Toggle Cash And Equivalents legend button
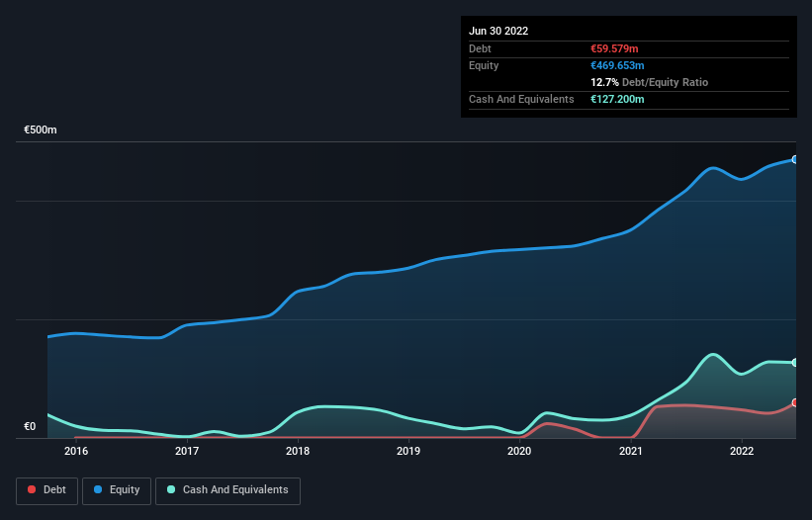812x520 pixels. click(227, 490)
